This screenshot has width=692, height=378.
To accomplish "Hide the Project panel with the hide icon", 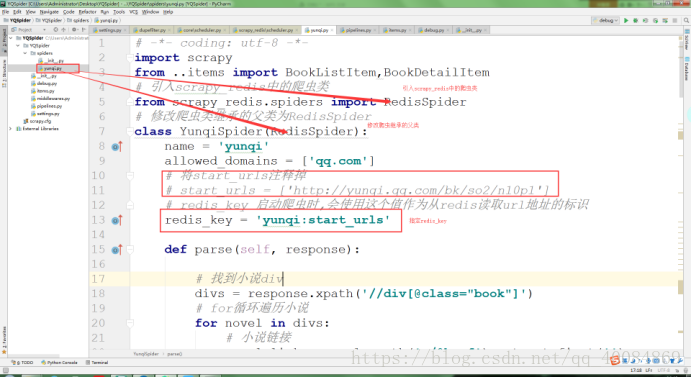I will (x=83, y=30).
